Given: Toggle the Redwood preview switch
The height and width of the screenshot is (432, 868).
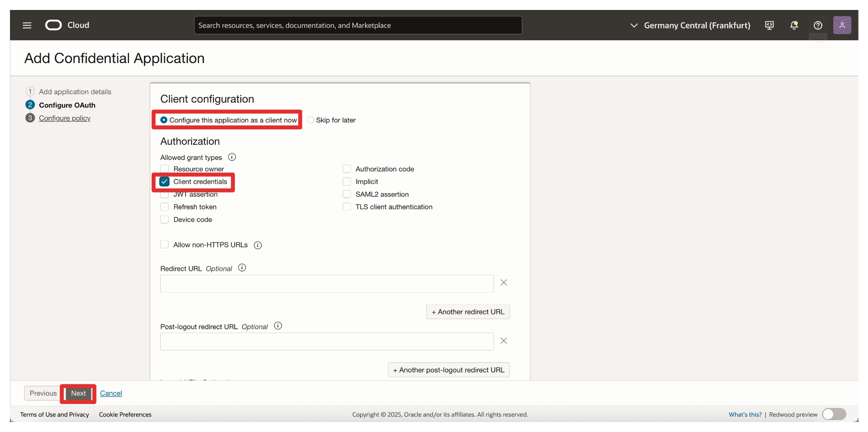Looking at the screenshot, I should pos(834,414).
